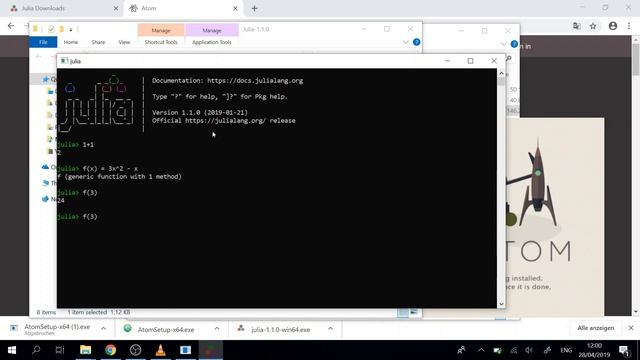Open a new Chrome tab
Viewport: 640px width, 360px height.
[254, 8]
